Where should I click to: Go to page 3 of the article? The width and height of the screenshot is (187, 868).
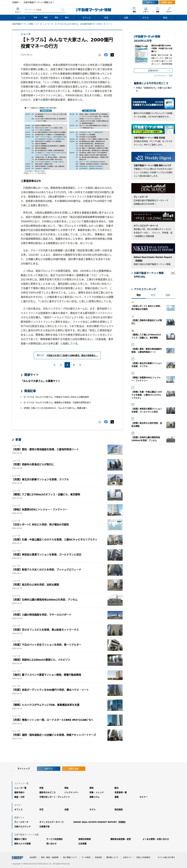[74, 365]
